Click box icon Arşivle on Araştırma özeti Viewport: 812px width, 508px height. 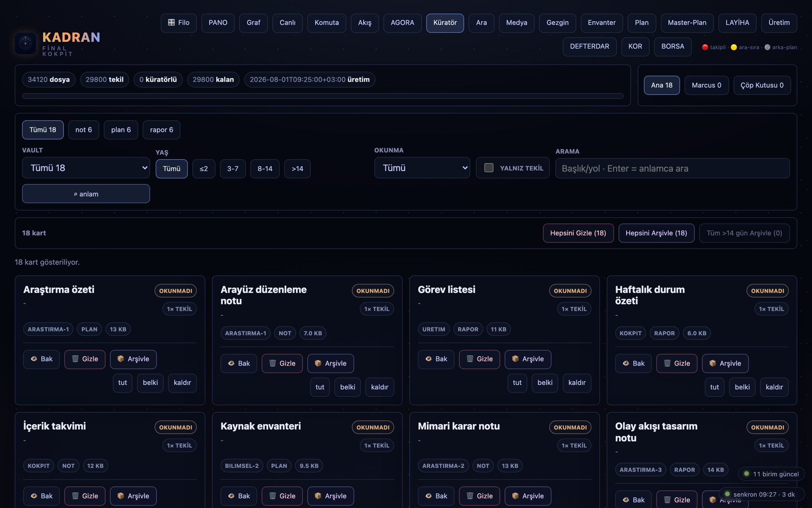tap(133, 359)
